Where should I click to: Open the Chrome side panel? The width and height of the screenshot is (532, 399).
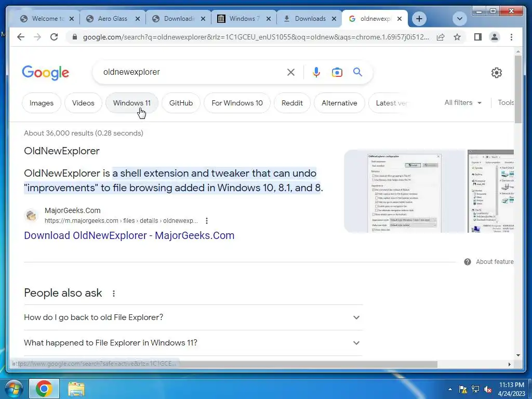[x=478, y=37]
